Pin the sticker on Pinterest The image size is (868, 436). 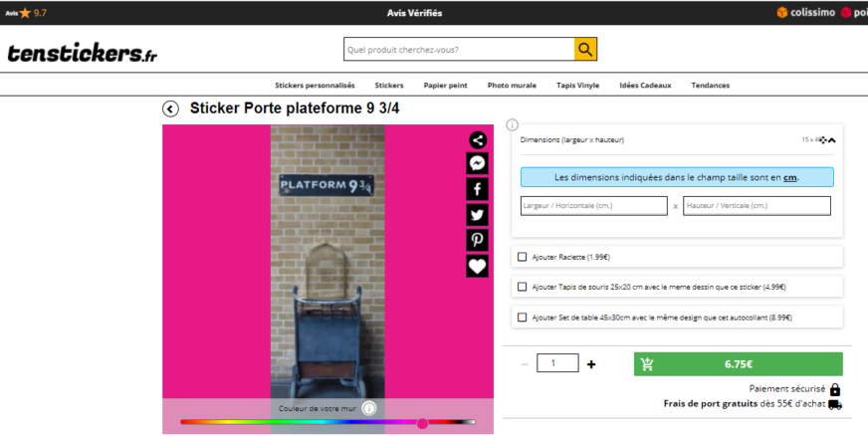pyautogui.click(x=477, y=240)
